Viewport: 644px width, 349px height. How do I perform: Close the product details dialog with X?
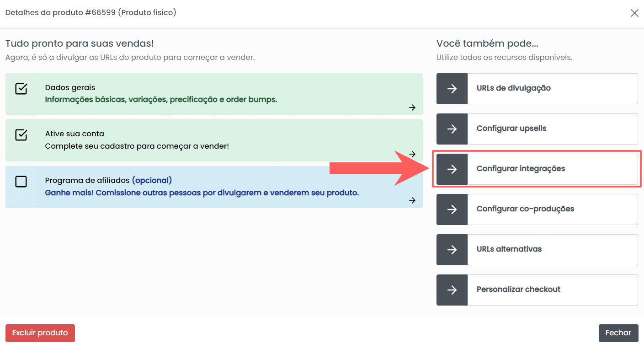tap(634, 13)
